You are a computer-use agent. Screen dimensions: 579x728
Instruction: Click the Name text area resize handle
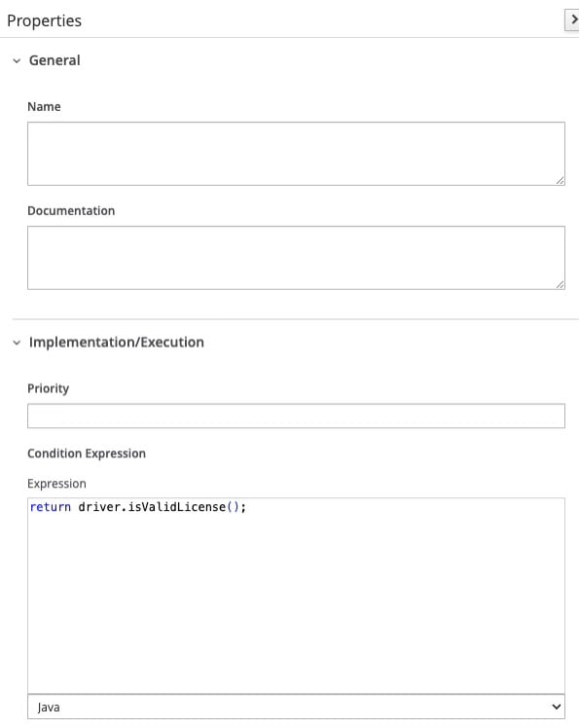(x=560, y=180)
